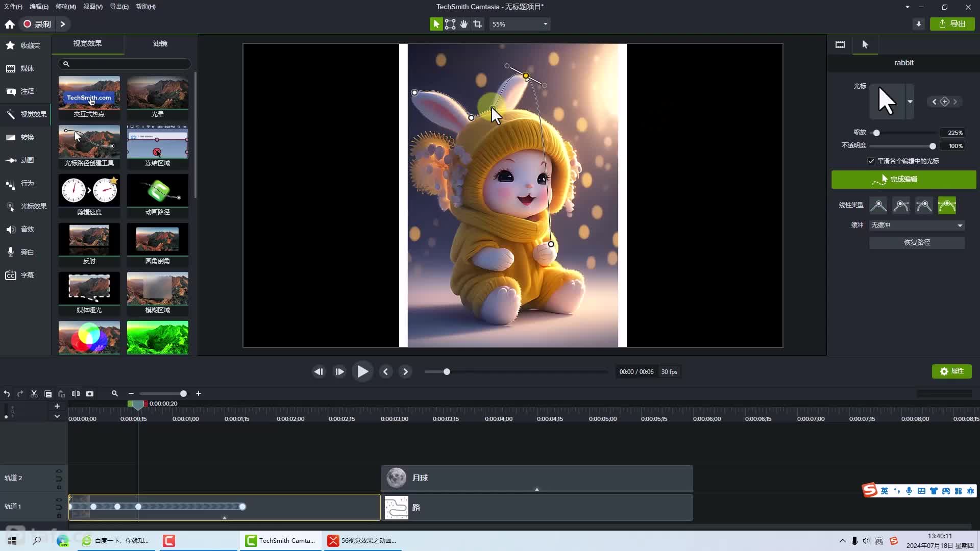The height and width of the screenshot is (551, 980).
Task: Select second line type icon
Action: (x=901, y=205)
